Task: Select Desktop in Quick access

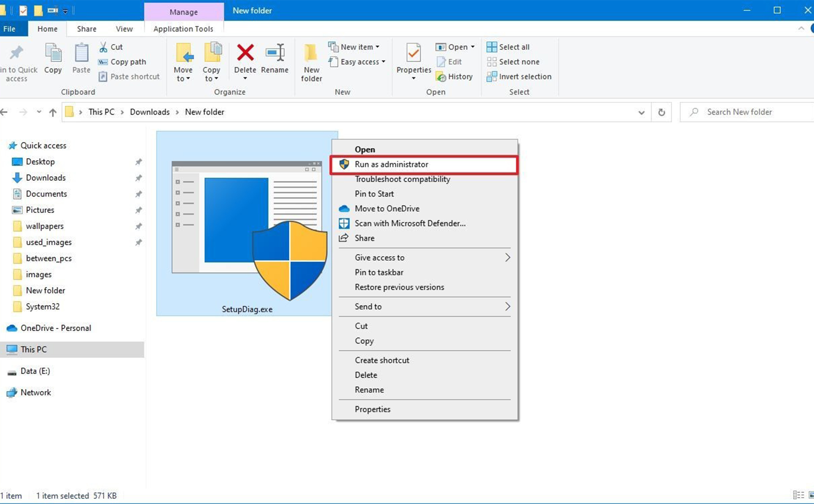Action: [x=40, y=162]
